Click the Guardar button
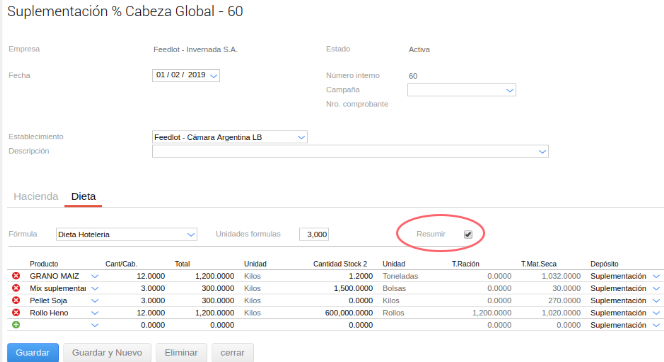The height and width of the screenshot is (362, 664). pyautogui.click(x=33, y=353)
